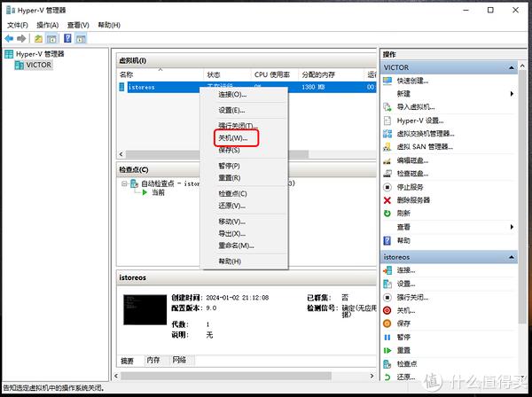The width and height of the screenshot is (532, 397).
Task: Choose 重置(R) in the context menu
Action: 245,178
